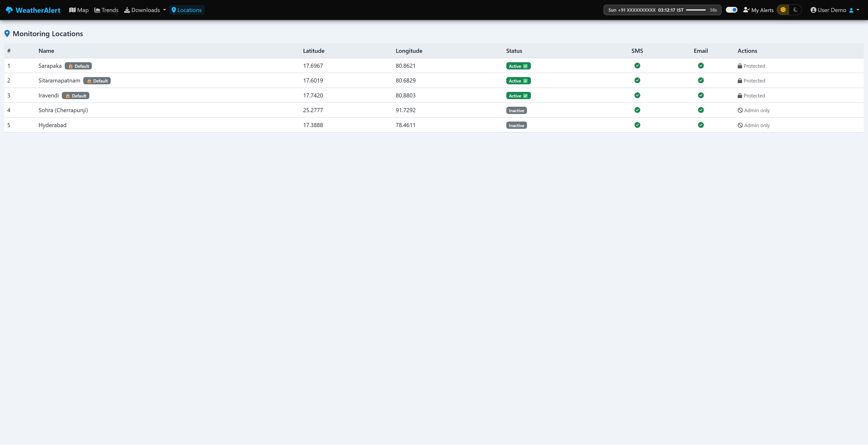Switch to dark theme moon icon
This screenshot has width=868, height=445.
tap(795, 10)
